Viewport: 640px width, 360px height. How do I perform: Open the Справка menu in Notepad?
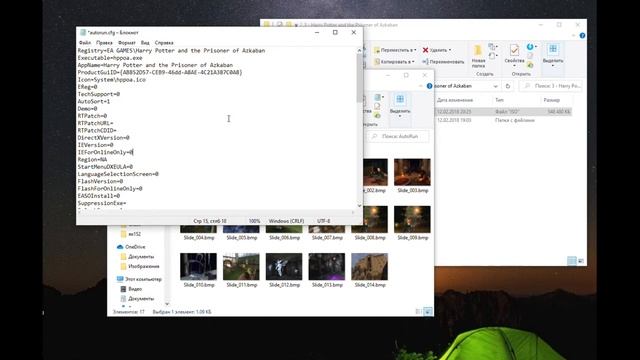pos(164,42)
